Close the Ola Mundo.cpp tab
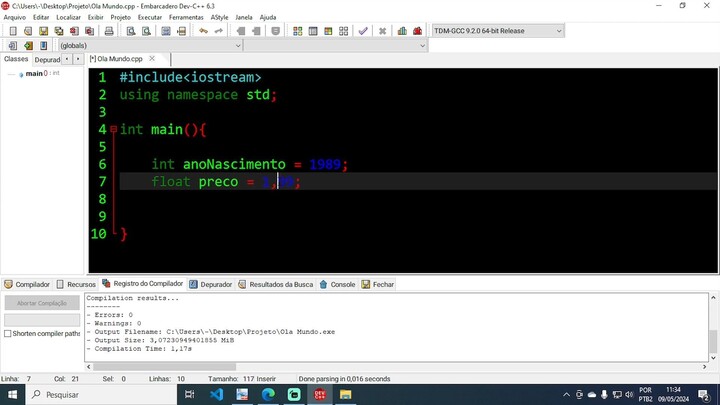The image size is (720, 405). (152, 59)
